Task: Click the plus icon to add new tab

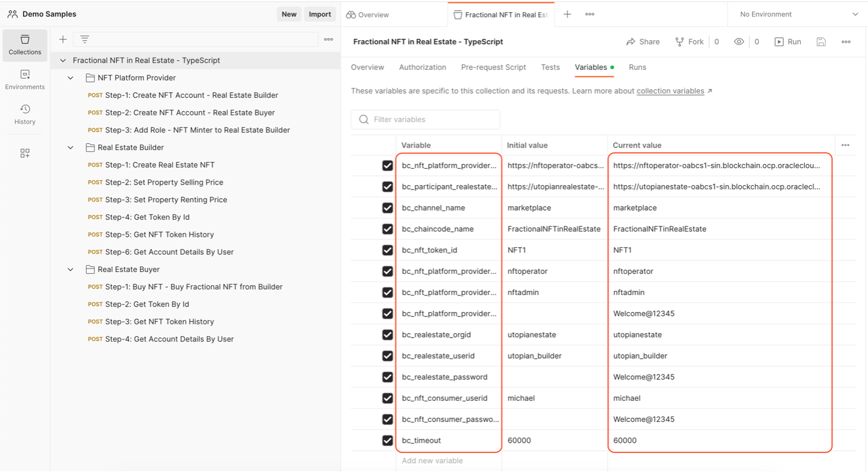Action: click(x=567, y=15)
